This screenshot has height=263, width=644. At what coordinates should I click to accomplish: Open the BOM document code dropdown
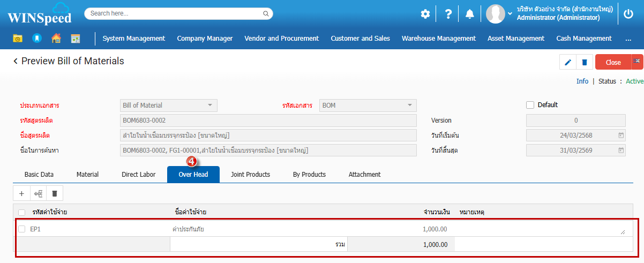coord(409,105)
